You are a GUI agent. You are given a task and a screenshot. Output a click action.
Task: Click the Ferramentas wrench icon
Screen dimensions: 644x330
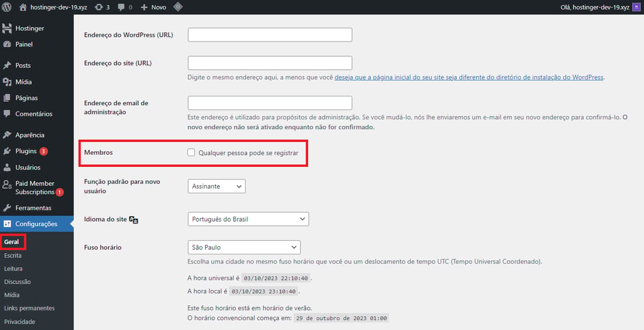[x=7, y=208]
